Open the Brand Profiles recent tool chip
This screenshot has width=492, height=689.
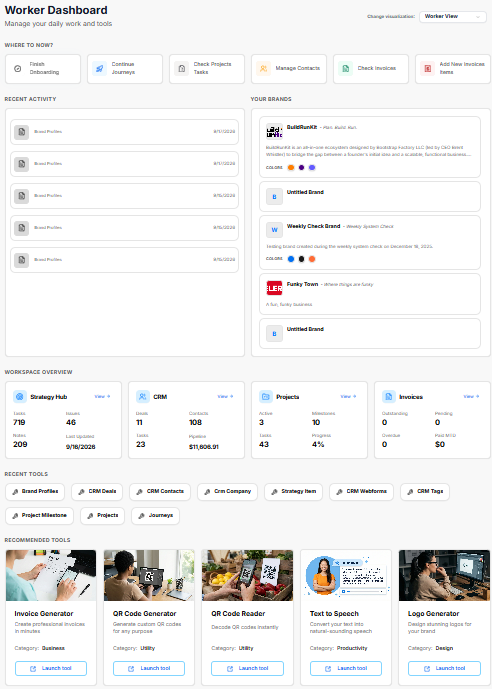click(35, 492)
